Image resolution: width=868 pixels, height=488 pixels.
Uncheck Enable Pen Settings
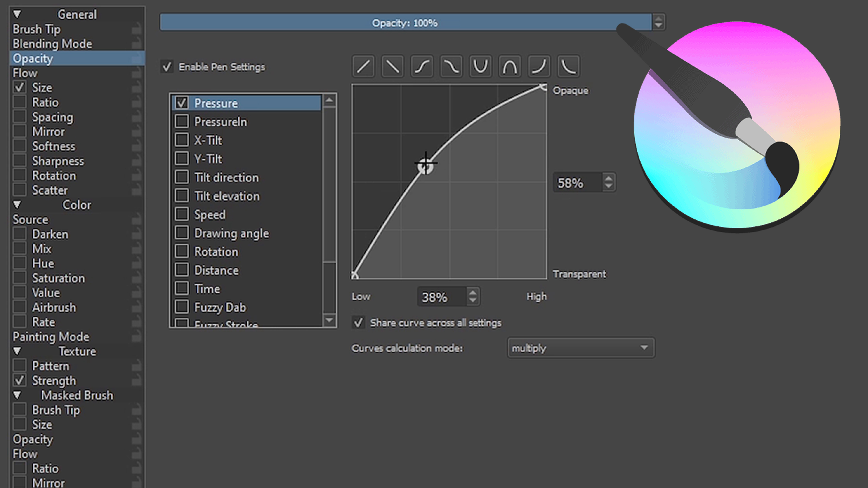coord(167,67)
